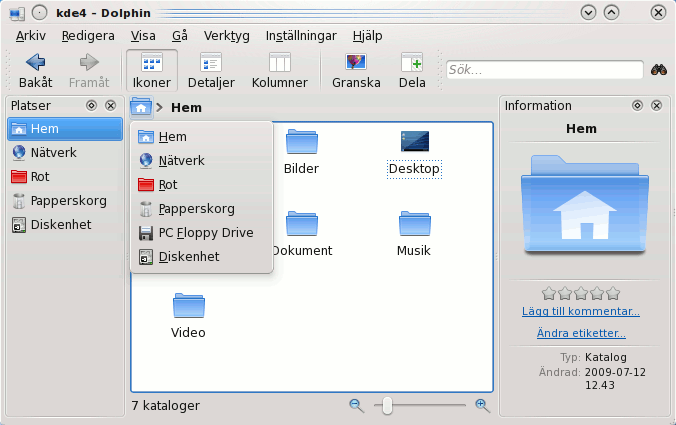Viewport: 676px width, 425px height.
Task: Zoom in with the plus magnifier icon
Action: click(x=482, y=405)
